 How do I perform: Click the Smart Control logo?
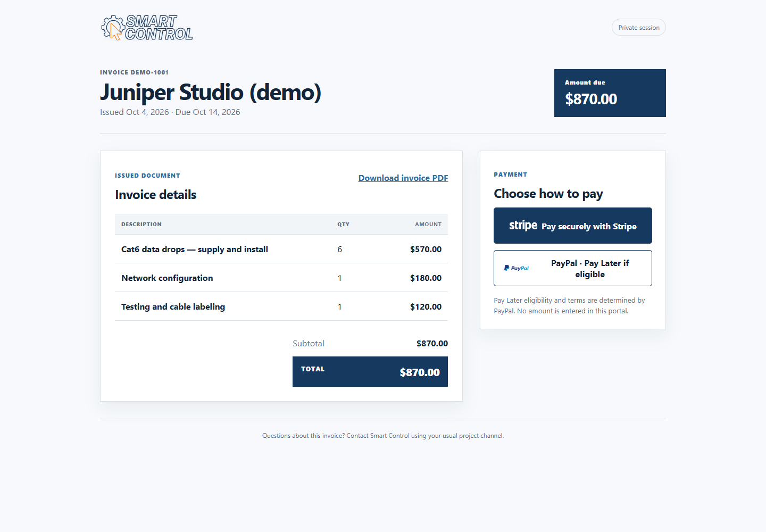[147, 28]
